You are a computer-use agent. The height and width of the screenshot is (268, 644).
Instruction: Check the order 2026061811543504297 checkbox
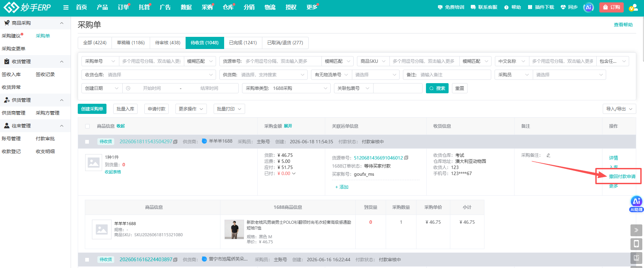pyautogui.click(x=87, y=142)
